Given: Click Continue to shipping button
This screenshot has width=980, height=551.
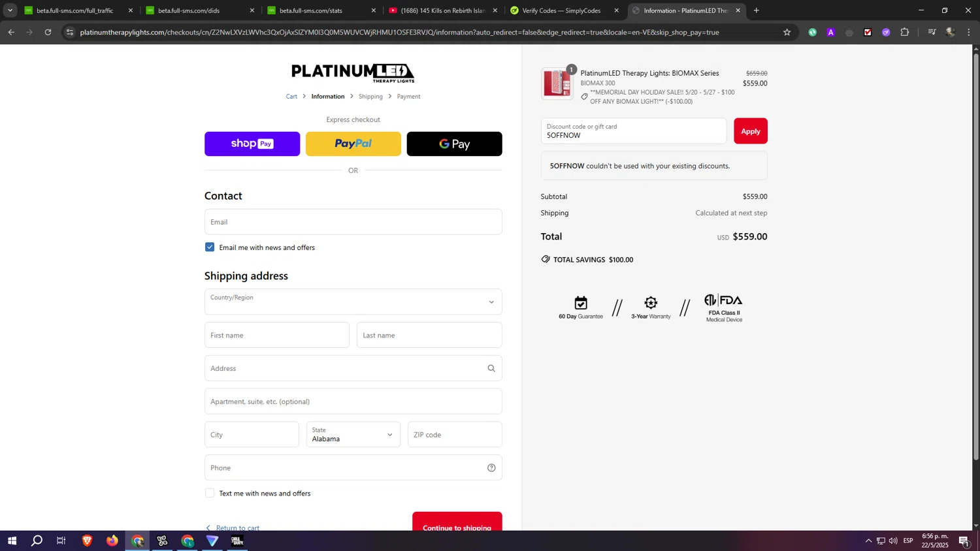Looking at the screenshot, I should pos(457,522).
